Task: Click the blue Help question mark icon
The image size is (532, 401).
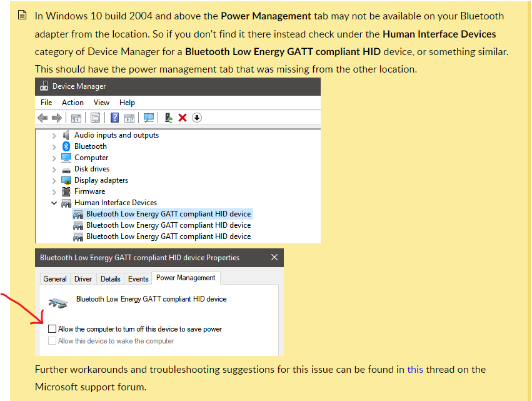Action: coord(114,118)
